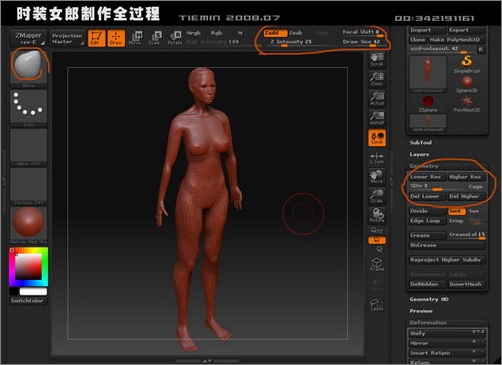Expand the SubTool section
This screenshot has width=502, height=365.
[x=421, y=142]
